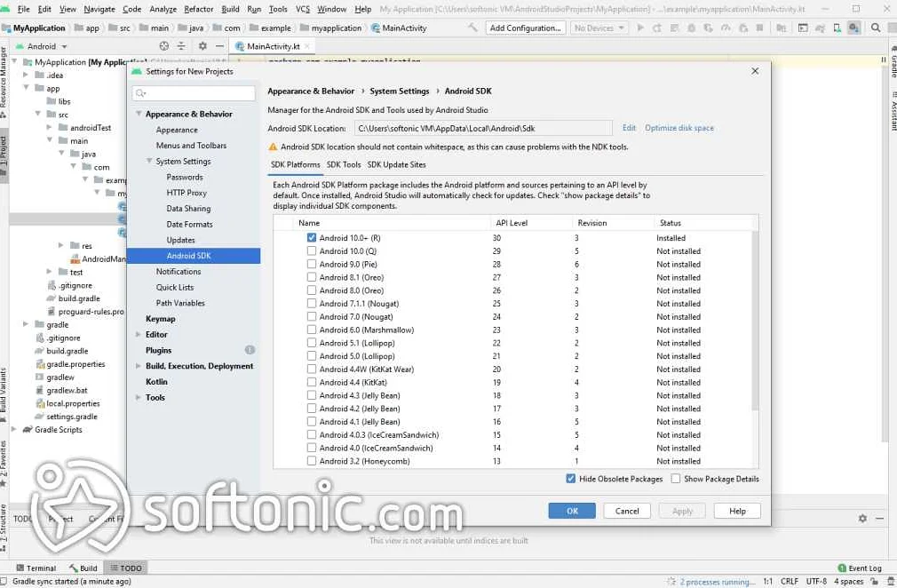
Task: Open the Resource Manager side tab
Action: tap(4, 82)
